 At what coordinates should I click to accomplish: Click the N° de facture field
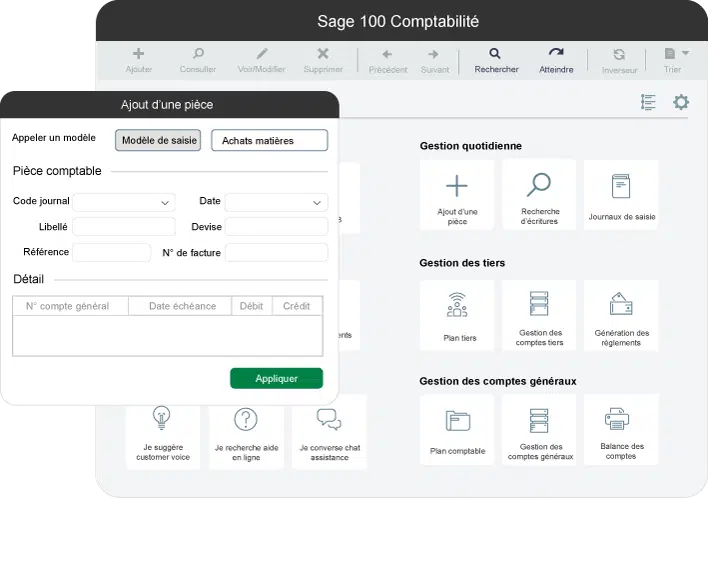(276, 253)
